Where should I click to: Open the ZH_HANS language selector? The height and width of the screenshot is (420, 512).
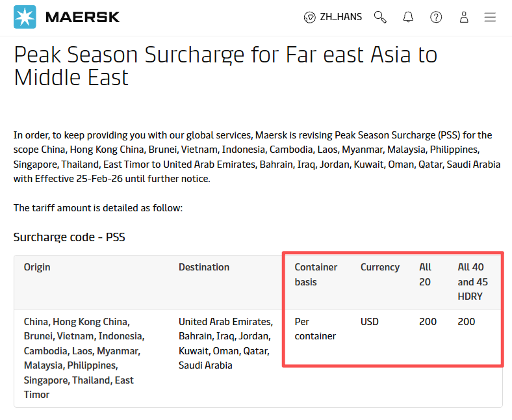pyautogui.click(x=340, y=18)
